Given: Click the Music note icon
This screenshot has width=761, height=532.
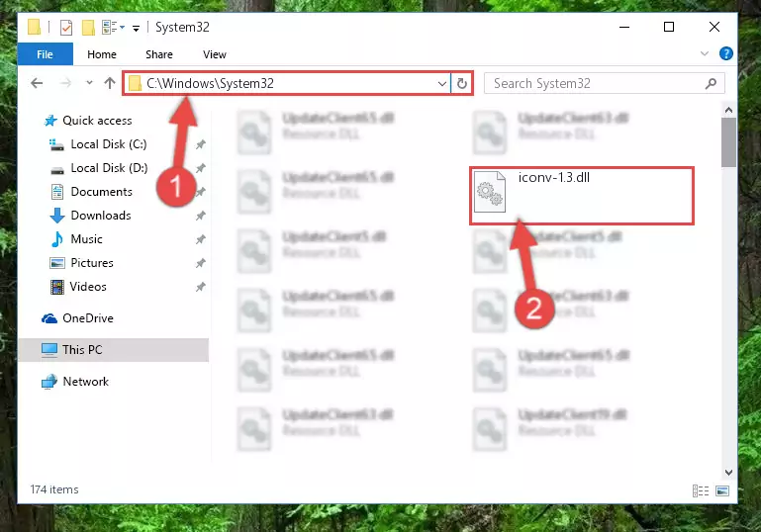Looking at the screenshot, I should (57, 239).
